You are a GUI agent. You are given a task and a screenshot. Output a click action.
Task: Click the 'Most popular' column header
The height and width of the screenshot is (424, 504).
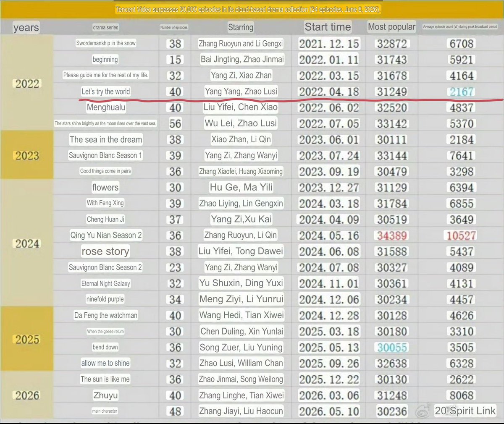click(x=391, y=27)
